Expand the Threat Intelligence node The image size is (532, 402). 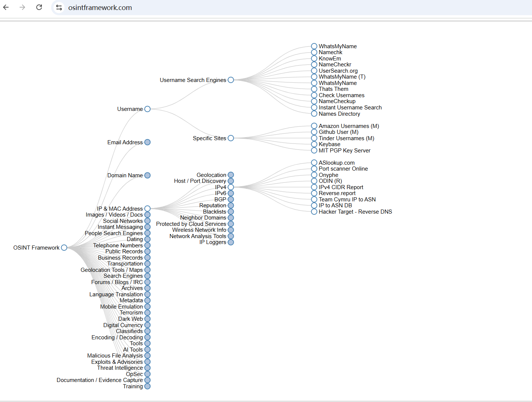(x=147, y=368)
